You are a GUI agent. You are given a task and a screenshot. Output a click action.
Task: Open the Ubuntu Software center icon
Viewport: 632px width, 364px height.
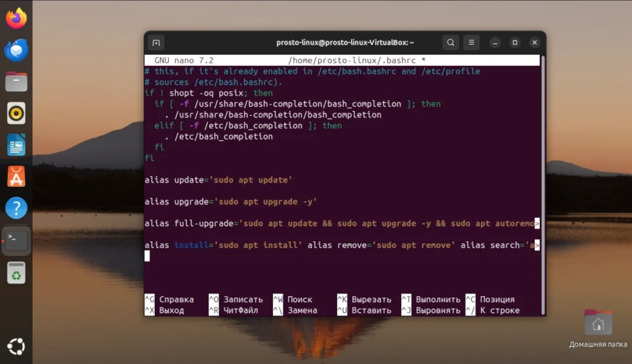pos(16,176)
